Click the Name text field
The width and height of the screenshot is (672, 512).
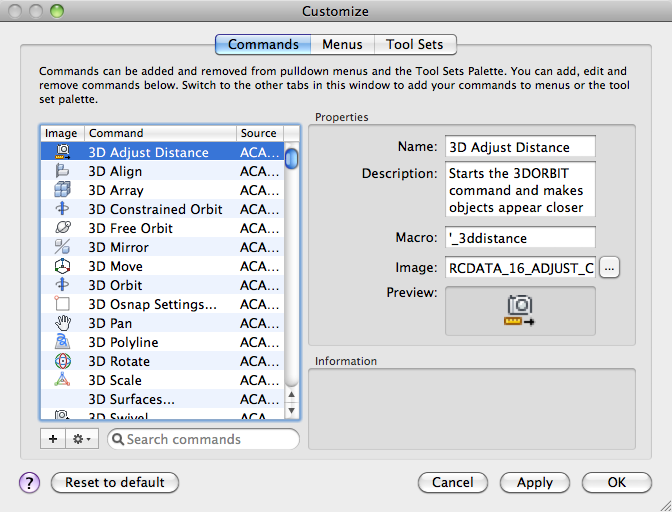pyautogui.click(x=520, y=148)
